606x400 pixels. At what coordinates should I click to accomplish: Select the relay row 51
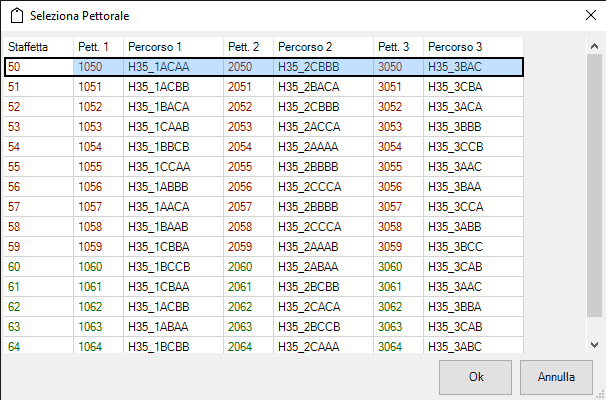(x=264, y=87)
